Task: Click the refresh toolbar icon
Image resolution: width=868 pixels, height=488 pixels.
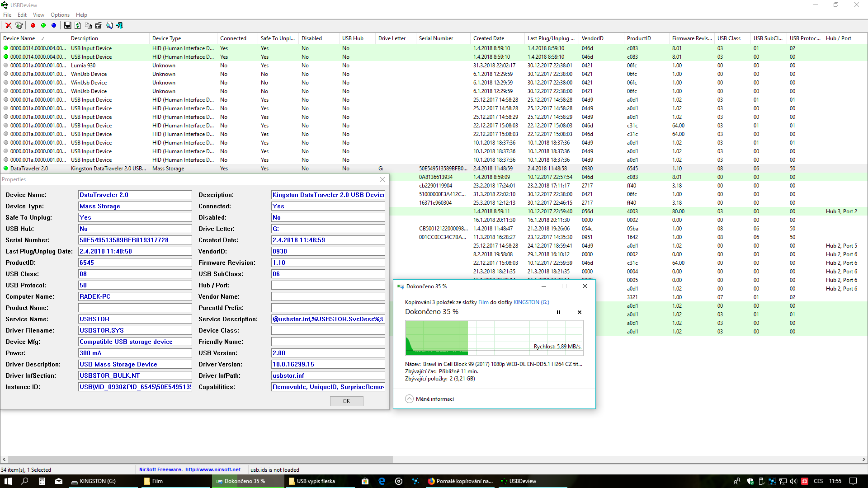Action: pyautogui.click(x=78, y=25)
